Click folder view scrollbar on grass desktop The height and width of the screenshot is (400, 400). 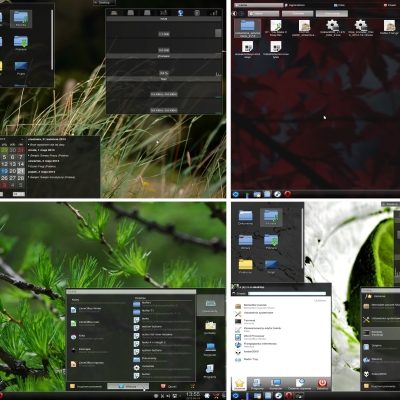(x=52, y=39)
